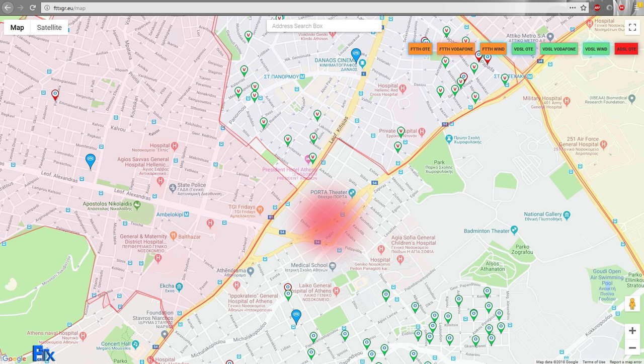Image resolution: width=644 pixels, height=364 pixels.
Task: Open the page actions three-dot menu
Action: pos(573,8)
